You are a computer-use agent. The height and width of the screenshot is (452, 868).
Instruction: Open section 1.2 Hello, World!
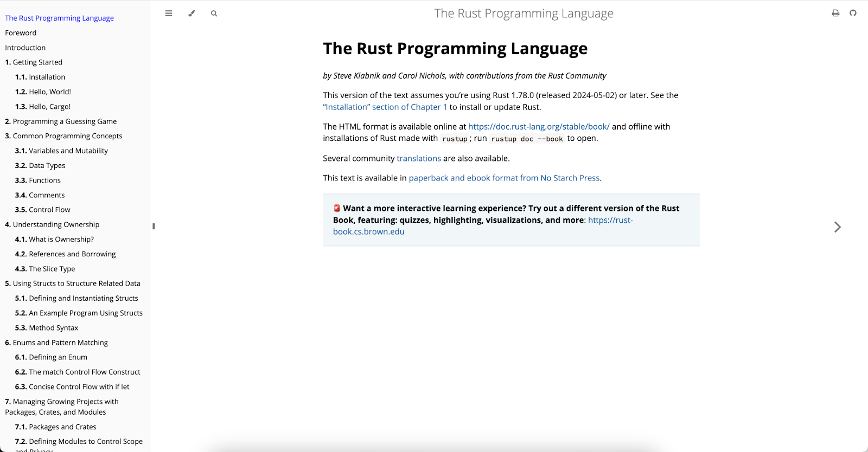(43, 92)
